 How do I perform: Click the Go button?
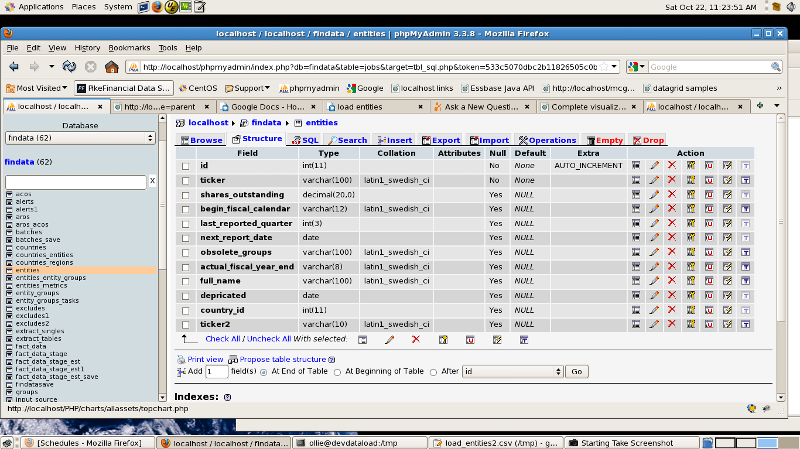[577, 371]
